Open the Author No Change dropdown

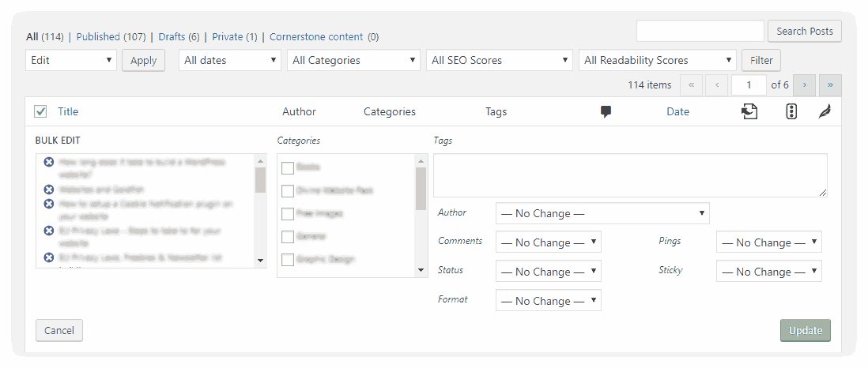[x=602, y=213]
